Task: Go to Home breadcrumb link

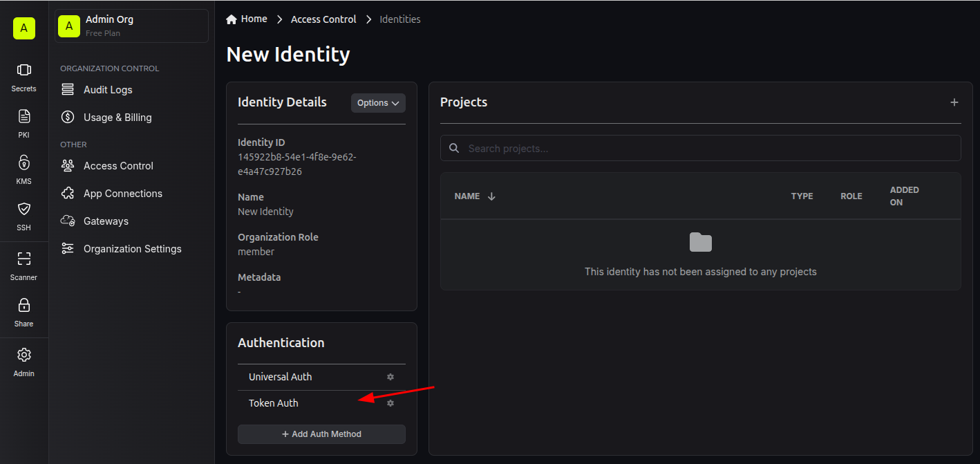Action: tap(247, 19)
